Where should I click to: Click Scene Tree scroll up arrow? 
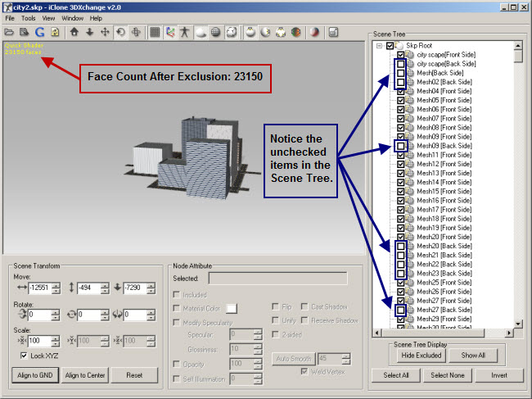[x=518, y=46]
